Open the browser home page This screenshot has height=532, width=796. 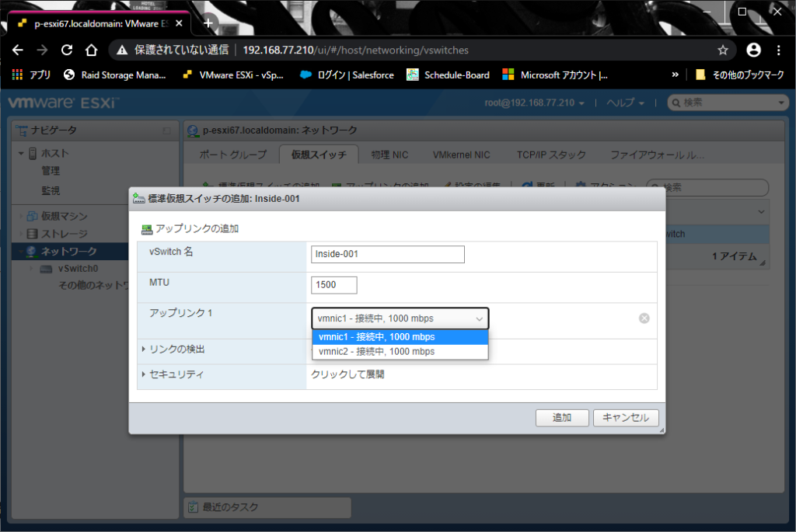(x=92, y=50)
